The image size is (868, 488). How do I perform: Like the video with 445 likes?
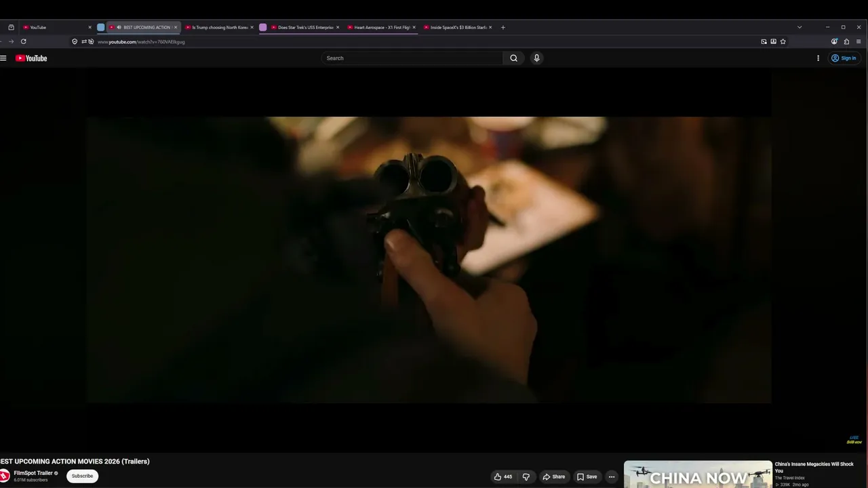[x=503, y=476]
